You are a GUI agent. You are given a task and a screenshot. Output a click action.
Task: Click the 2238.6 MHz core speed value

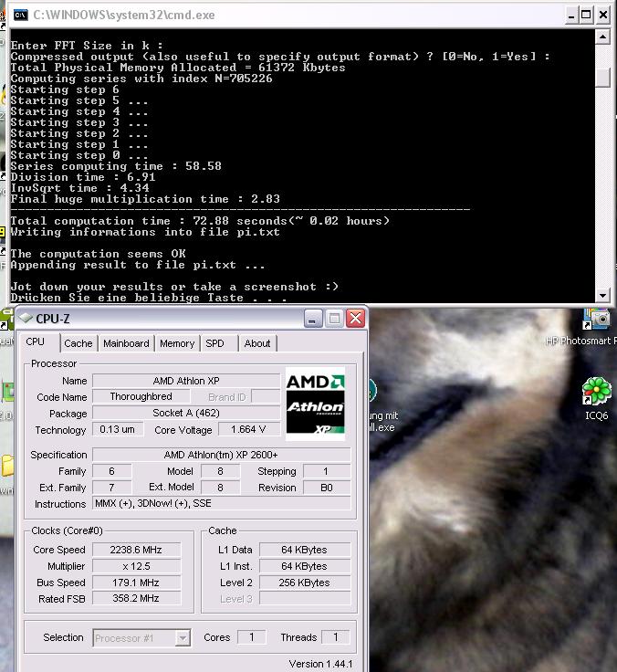[136, 550]
